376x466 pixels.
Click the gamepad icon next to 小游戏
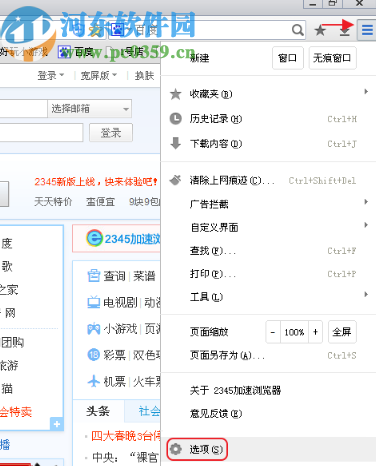coord(94,329)
